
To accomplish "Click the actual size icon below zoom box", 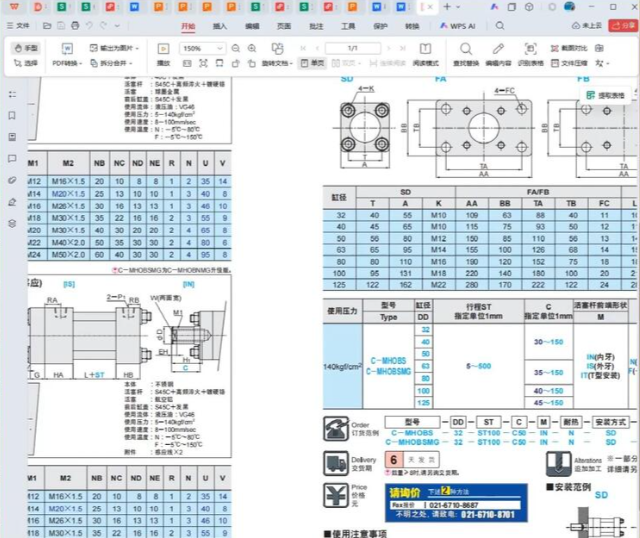I will coord(187,63).
